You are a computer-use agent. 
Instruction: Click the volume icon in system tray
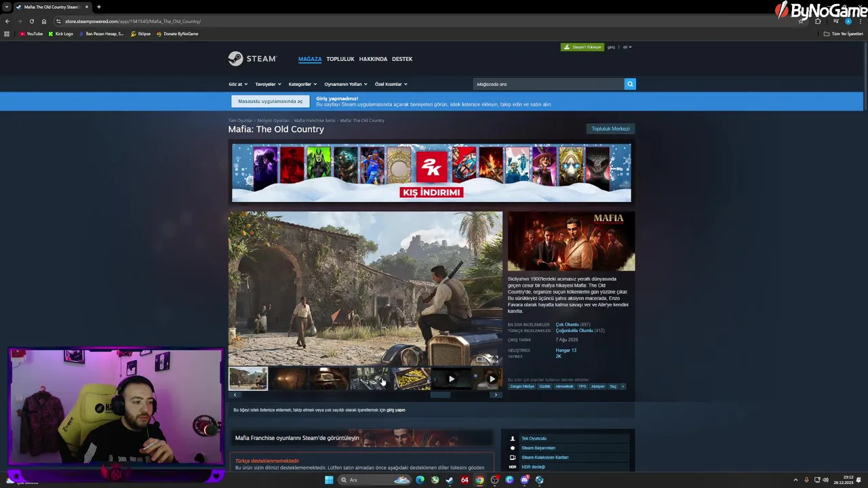click(826, 480)
